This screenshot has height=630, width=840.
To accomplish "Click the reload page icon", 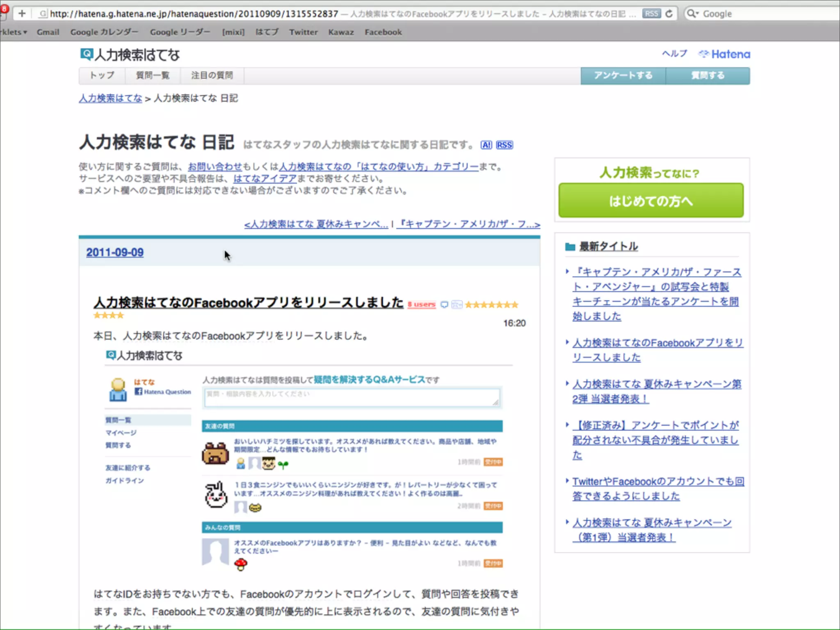I will (x=669, y=14).
